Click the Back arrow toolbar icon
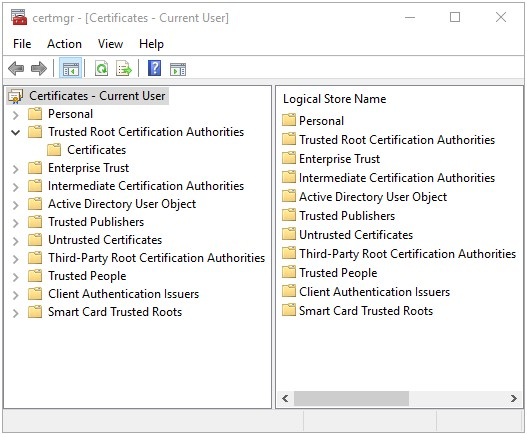Image resolution: width=527 pixels, height=434 pixels. pos(16,69)
